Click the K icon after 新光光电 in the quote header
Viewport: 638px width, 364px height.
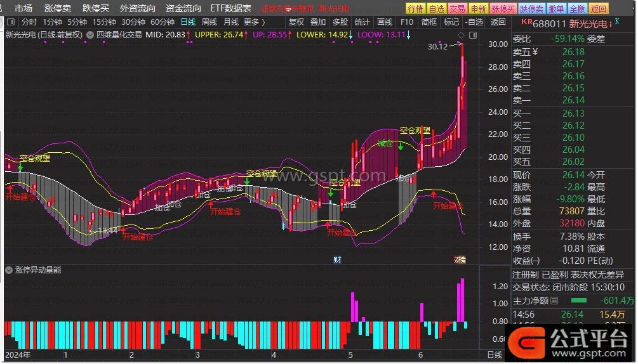pos(617,21)
